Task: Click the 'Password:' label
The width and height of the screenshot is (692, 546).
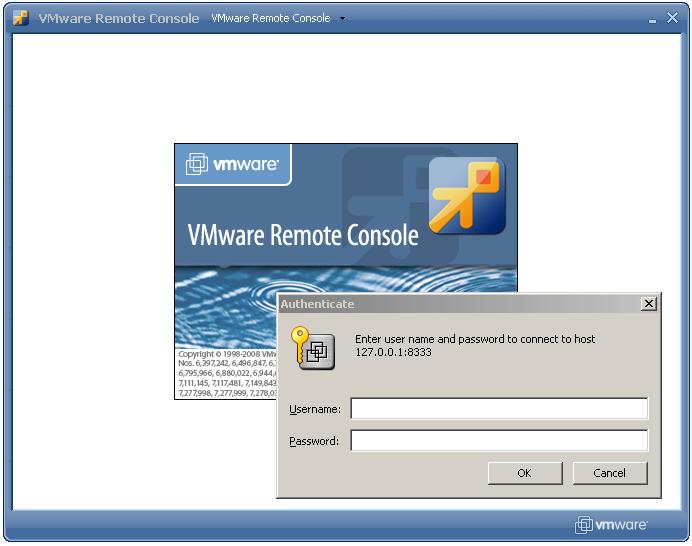Action: pos(314,441)
